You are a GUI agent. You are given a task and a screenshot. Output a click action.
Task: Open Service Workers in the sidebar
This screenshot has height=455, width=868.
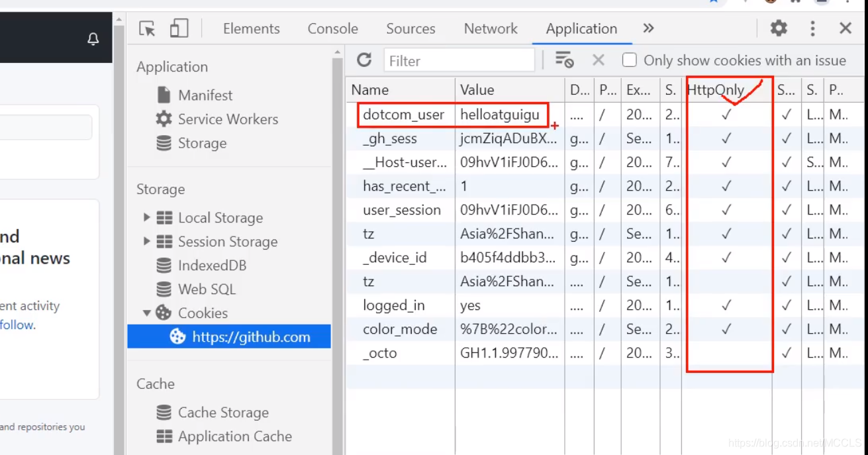228,119
